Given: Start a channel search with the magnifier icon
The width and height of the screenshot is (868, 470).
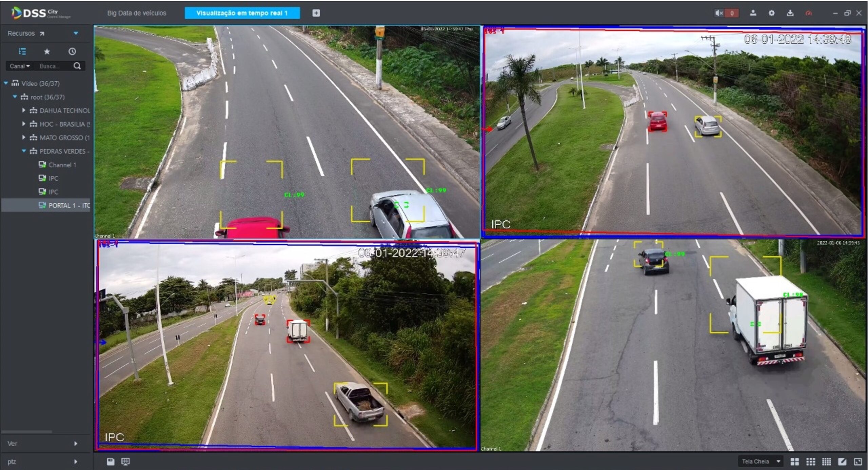Looking at the screenshot, I should tap(77, 66).
